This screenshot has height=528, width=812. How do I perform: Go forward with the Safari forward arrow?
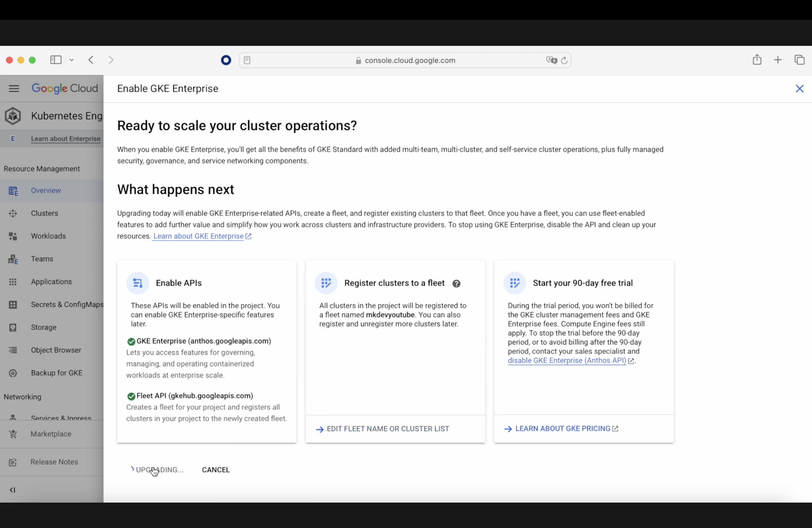click(111, 60)
